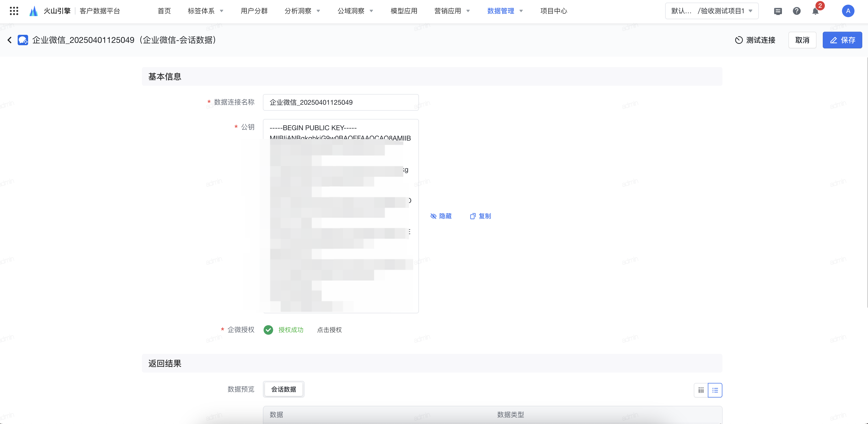
Task: Go back using the left arrow
Action: point(9,40)
